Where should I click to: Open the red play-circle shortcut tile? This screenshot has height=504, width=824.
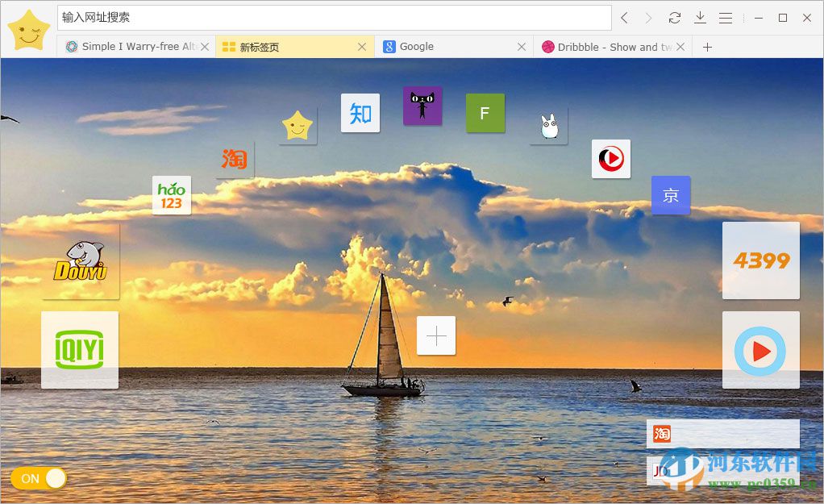(x=611, y=159)
